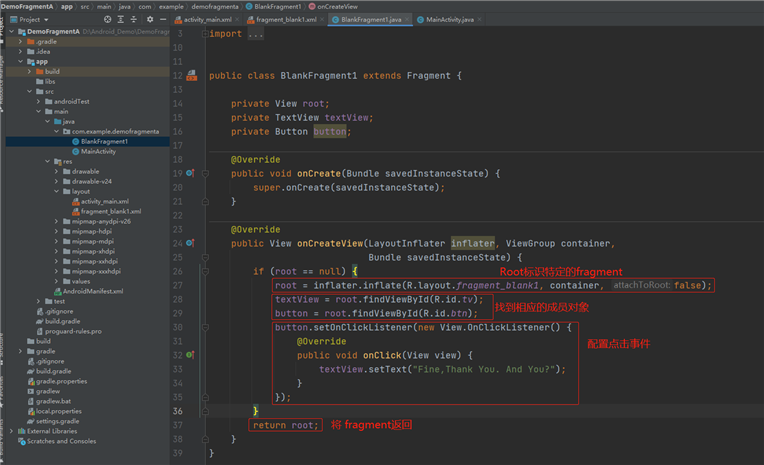
Task: Collapse the src folder
Action: (29, 91)
